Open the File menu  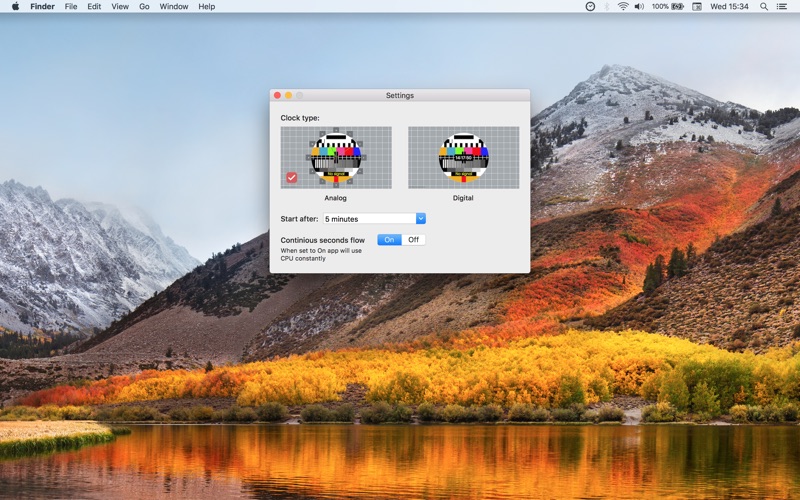71,6
